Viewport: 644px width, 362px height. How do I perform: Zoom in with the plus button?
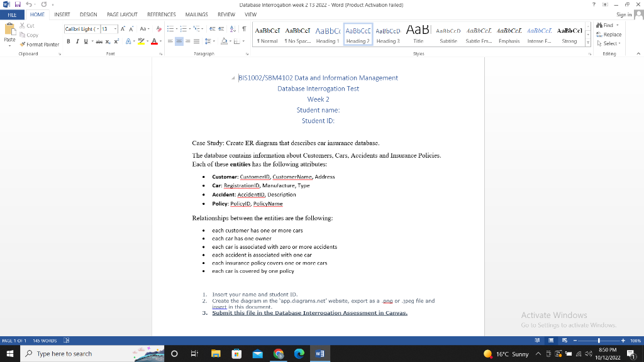(x=623, y=341)
